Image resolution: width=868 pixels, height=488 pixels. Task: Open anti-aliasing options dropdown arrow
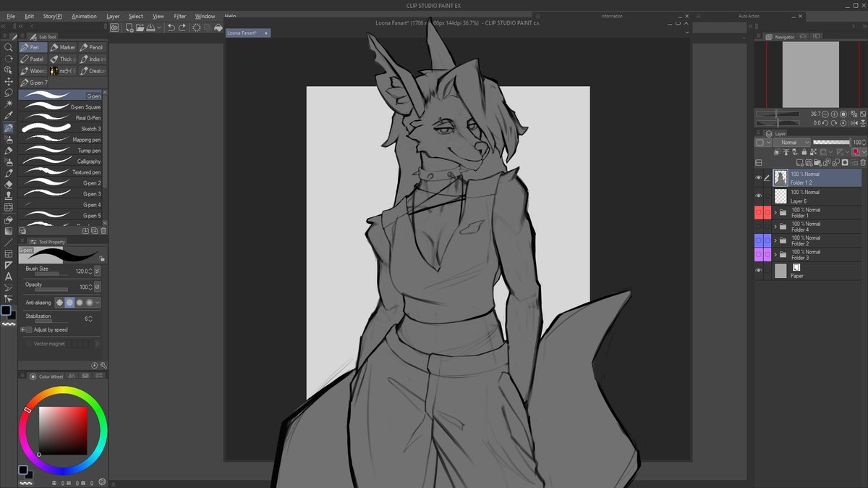tap(98, 303)
